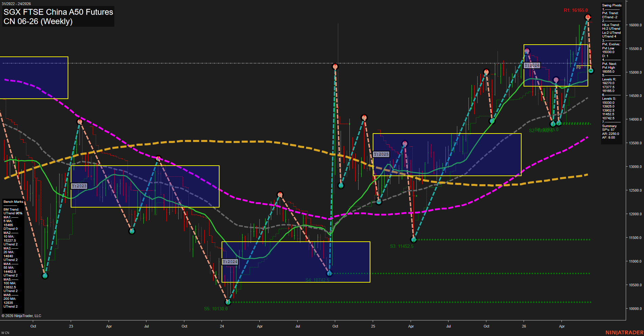
Task: Click the S4: 10742.5 support label
Action: pos(317,280)
